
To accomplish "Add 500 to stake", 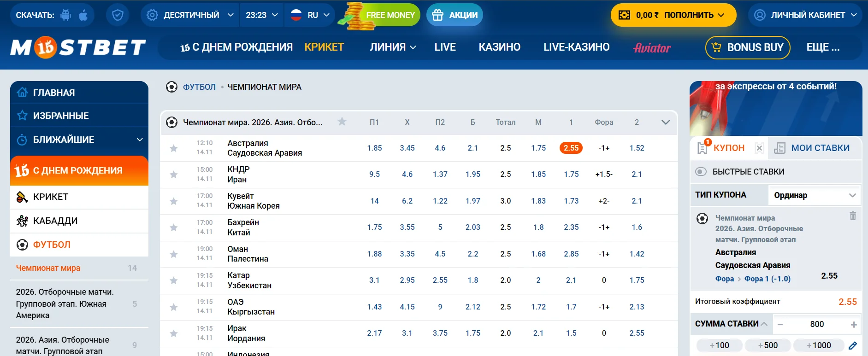I will point(768,345).
